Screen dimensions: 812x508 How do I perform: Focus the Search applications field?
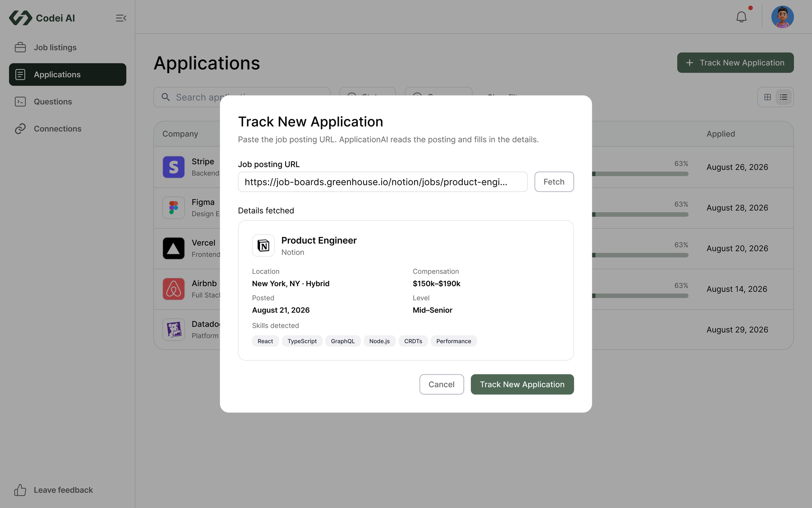tap(242, 97)
